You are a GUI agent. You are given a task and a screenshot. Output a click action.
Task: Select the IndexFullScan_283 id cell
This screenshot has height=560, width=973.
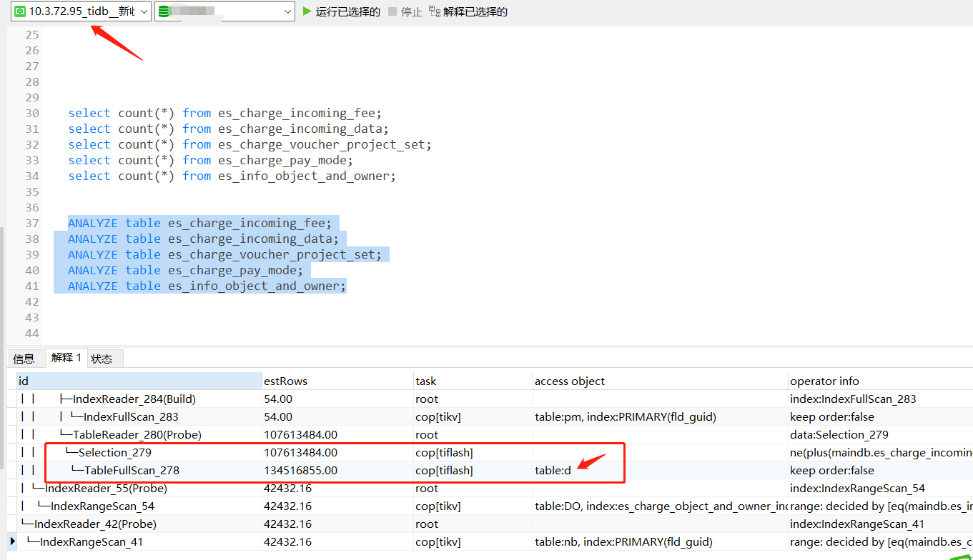tap(139, 417)
